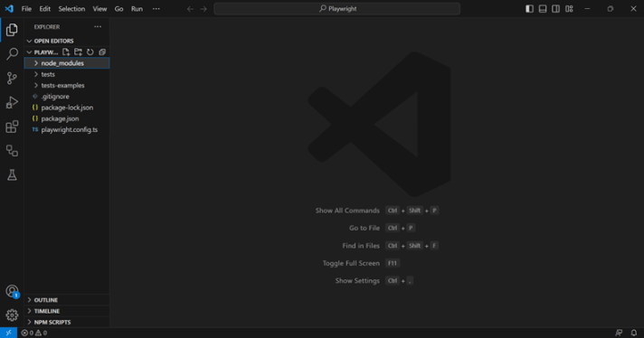644x338 pixels.
Task: Expand the node_modules folder
Action: 67,63
